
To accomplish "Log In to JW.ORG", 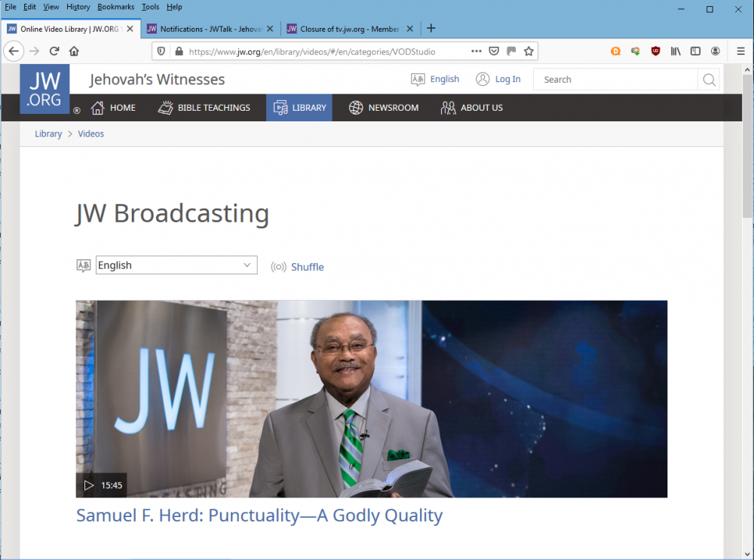I will 507,78.
